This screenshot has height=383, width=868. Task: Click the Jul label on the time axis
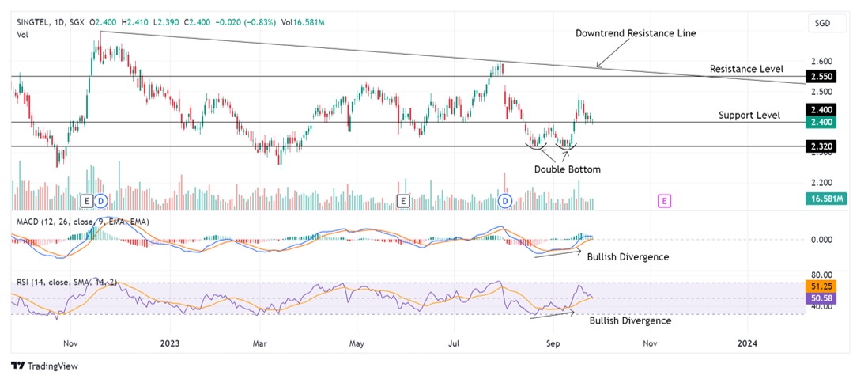tap(454, 343)
